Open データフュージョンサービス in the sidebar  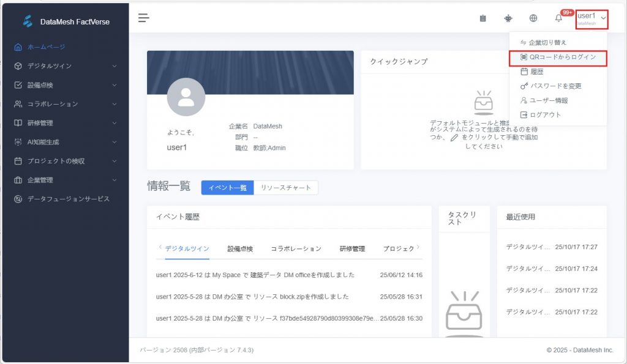click(x=68, y=199)
